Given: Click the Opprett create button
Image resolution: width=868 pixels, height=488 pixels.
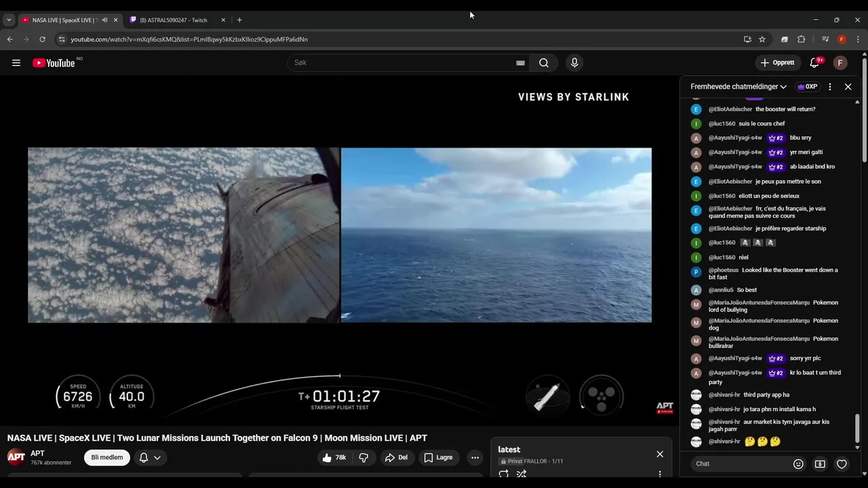Looking at the screenshot, I should 778,63.
